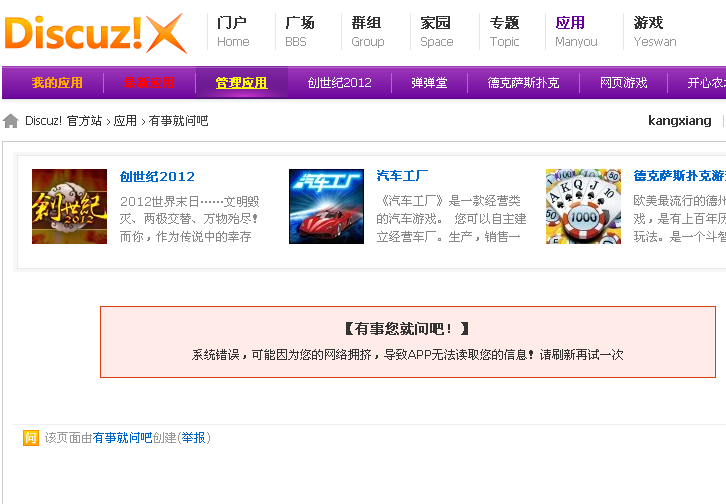Screen dimensions: 726x504
Task: Click 有事就问吧 link in footer note
Action: [x=122, y=437]
